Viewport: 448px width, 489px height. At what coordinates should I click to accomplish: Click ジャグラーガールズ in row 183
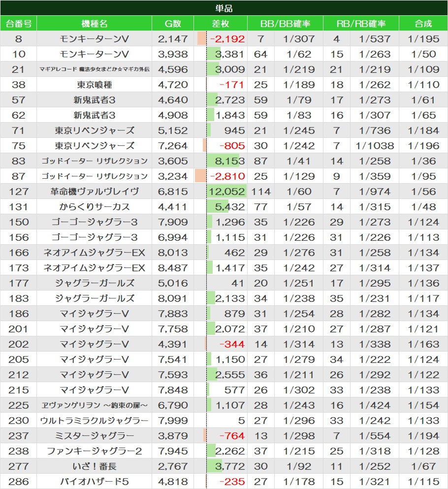[94, 298]
